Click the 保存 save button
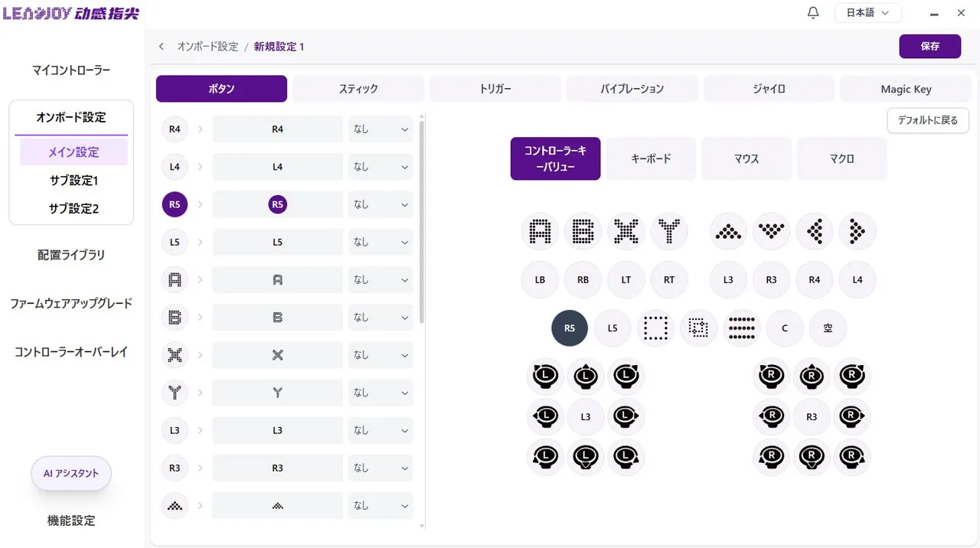Viewport: 980px width, 548px height. 929,46
